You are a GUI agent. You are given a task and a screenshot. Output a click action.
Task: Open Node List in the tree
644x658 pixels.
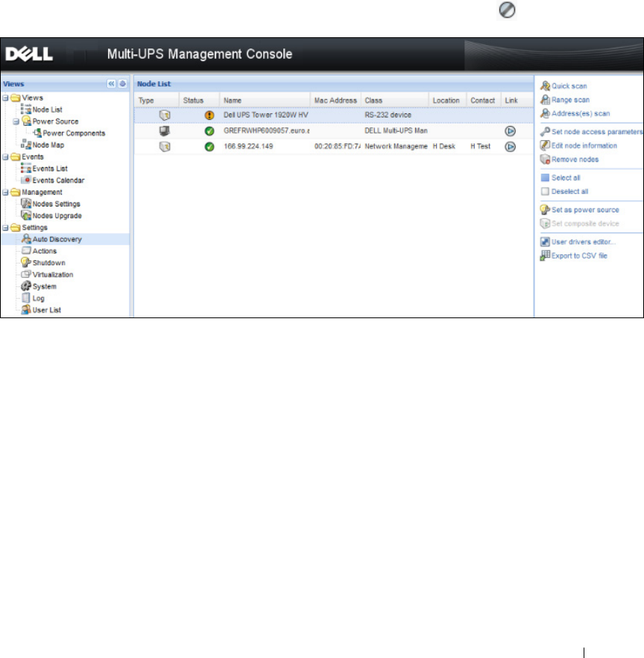(x=48, y=110)
